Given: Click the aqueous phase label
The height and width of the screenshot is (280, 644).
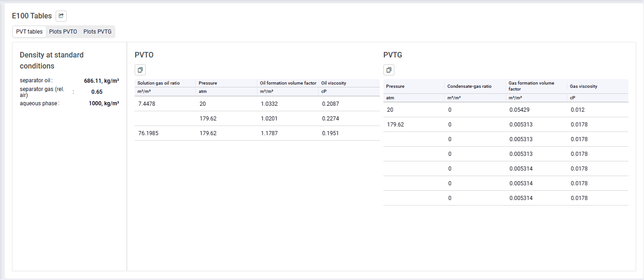Looking at the screenshot, I should (x=39, y=103).
